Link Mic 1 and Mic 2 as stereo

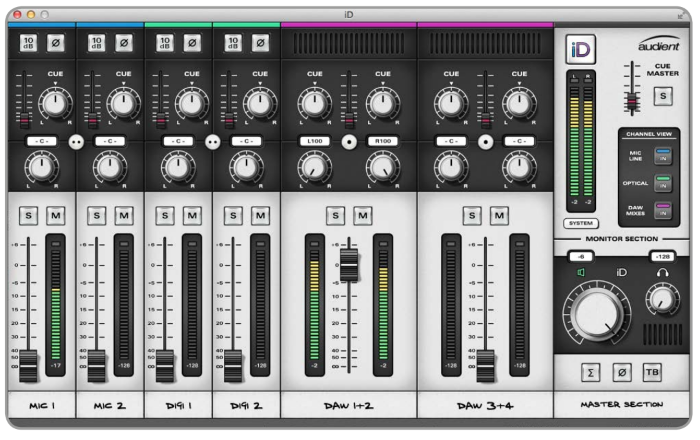pyautogui.click(x=76, y=142)
